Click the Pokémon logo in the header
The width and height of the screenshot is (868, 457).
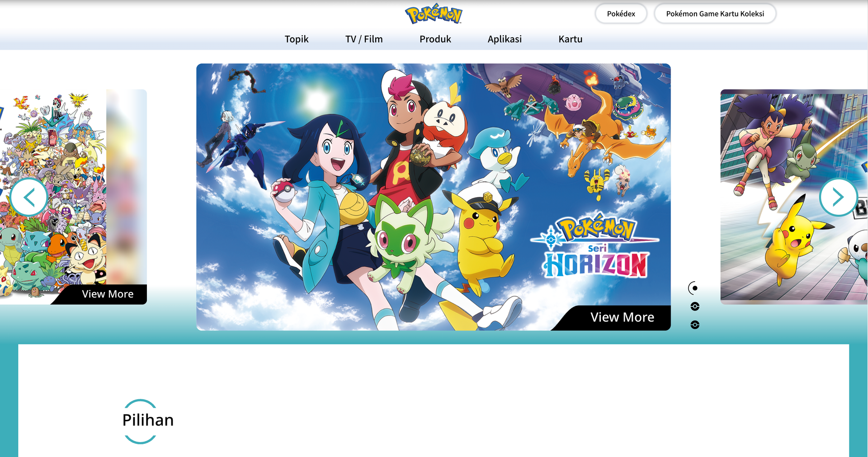tap(434, 14)
